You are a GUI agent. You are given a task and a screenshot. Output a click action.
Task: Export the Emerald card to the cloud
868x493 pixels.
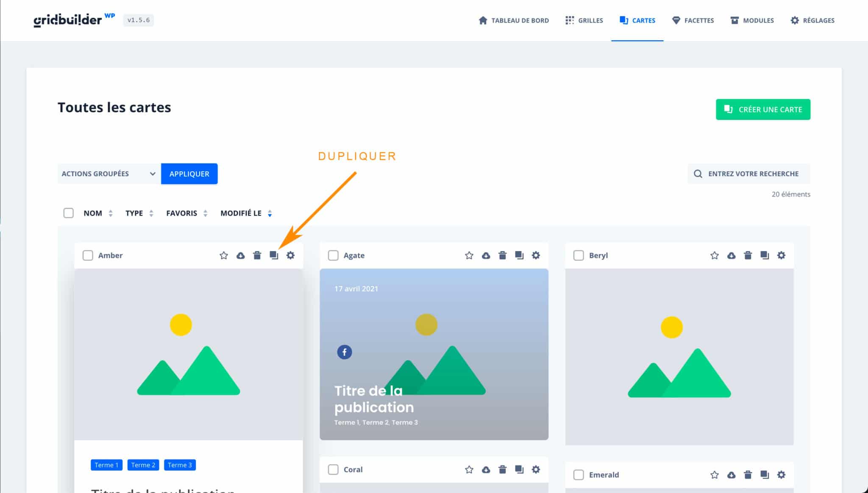click(731, 475)
